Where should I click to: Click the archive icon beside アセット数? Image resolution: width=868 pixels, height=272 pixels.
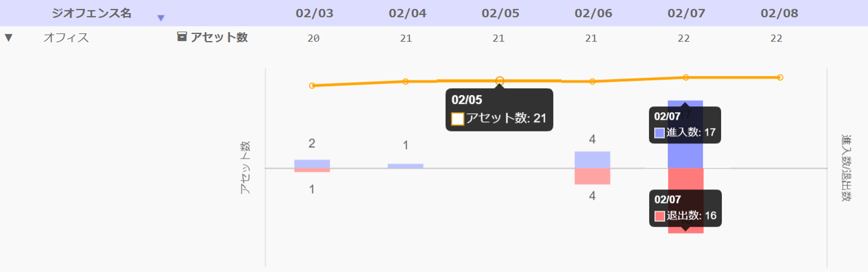pos(182,36)
